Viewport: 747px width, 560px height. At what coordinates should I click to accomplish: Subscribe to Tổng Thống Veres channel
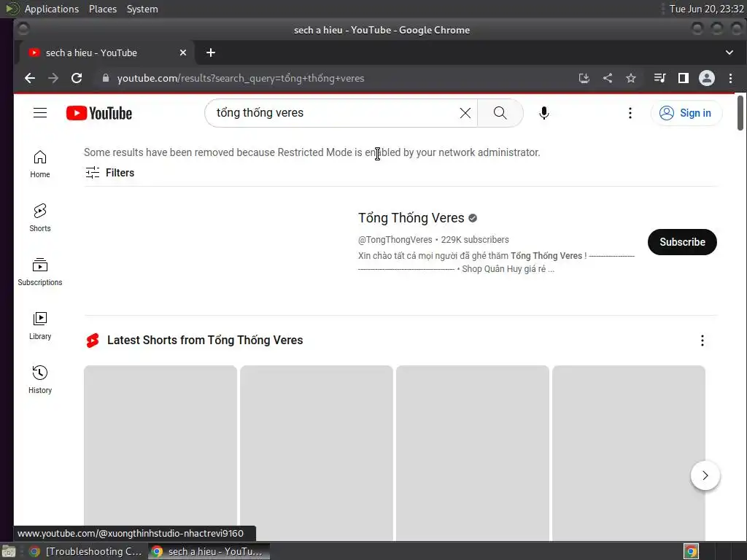tap(682, 242)
